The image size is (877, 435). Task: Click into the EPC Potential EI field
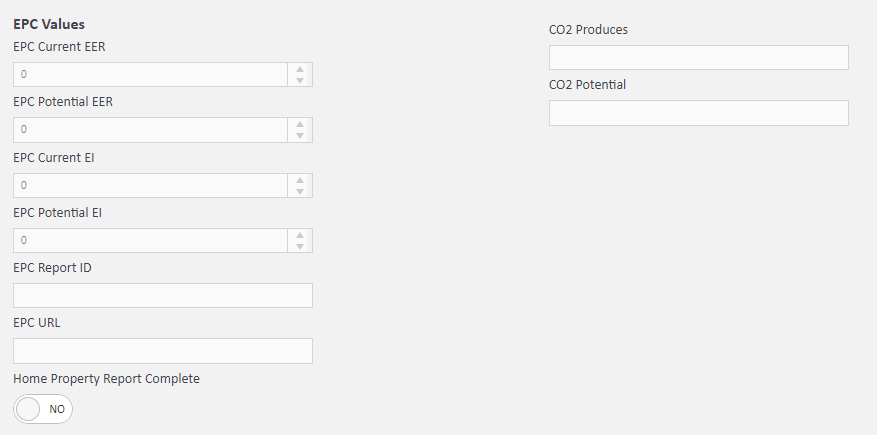[x=150, y=241]
